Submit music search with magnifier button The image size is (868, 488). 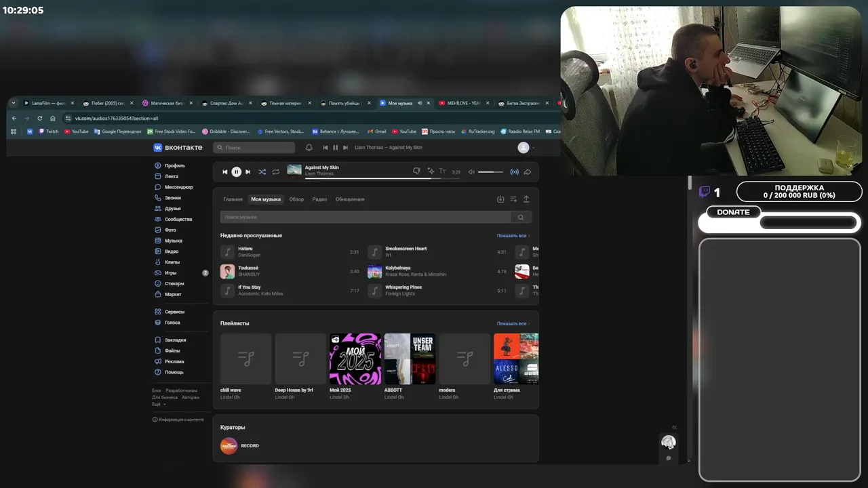521,217
